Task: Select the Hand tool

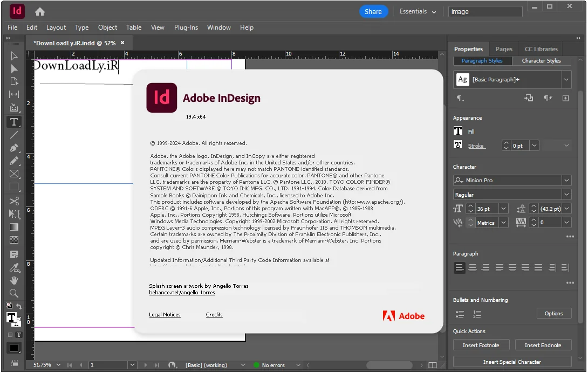Action: 14,280
